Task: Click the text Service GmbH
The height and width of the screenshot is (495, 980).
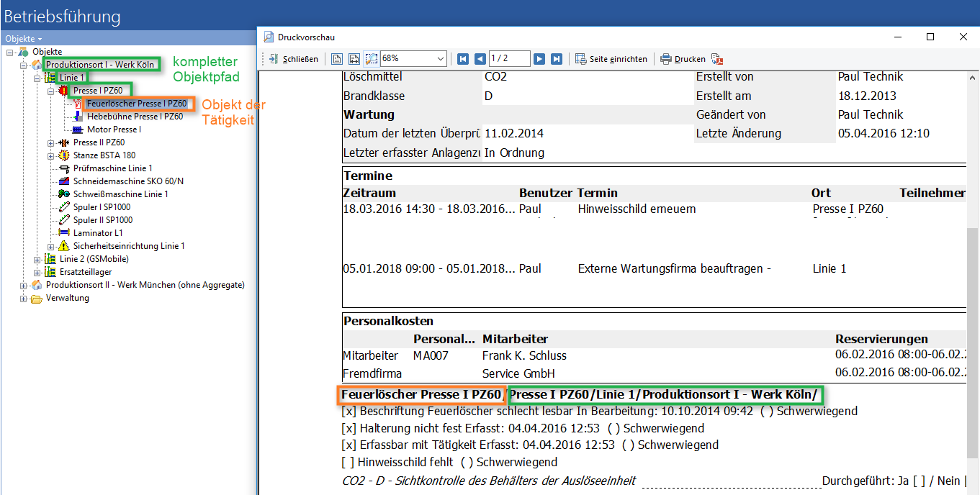Action: click(518, 374)
